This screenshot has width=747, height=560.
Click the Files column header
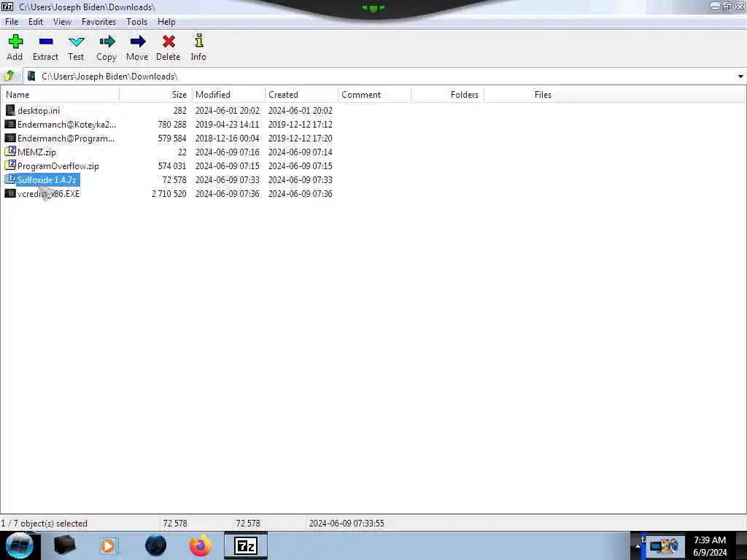(x=520, y=95)
